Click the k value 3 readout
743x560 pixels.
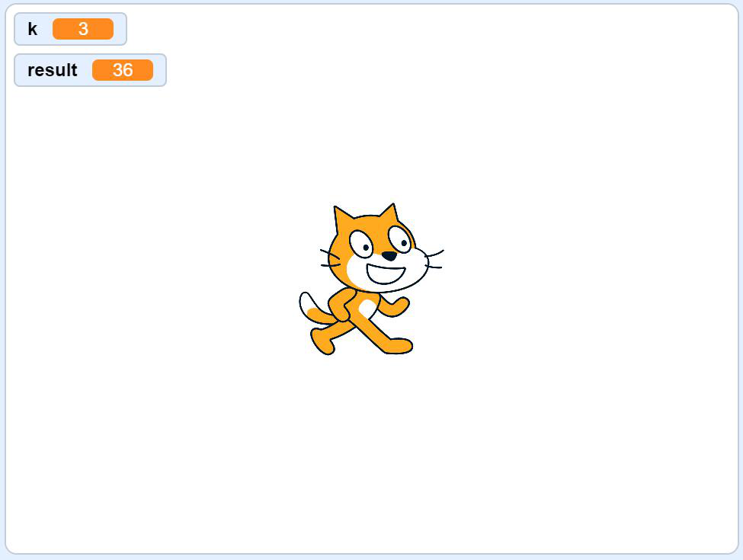click(x=83, y=29)
